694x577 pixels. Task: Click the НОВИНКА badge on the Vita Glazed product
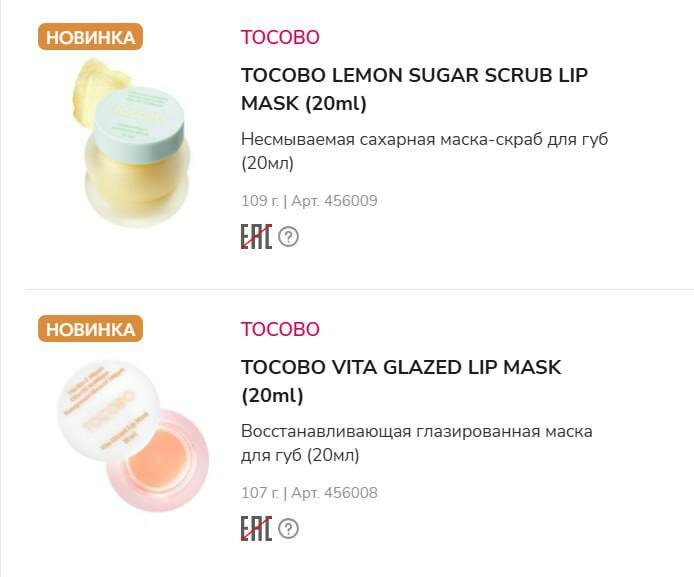click(x=90, y=329)
